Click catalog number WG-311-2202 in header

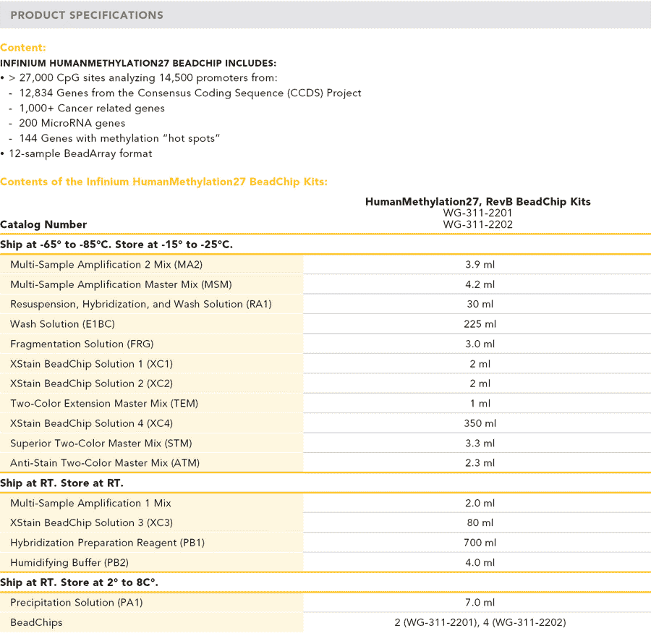click(x=478, y=224)
